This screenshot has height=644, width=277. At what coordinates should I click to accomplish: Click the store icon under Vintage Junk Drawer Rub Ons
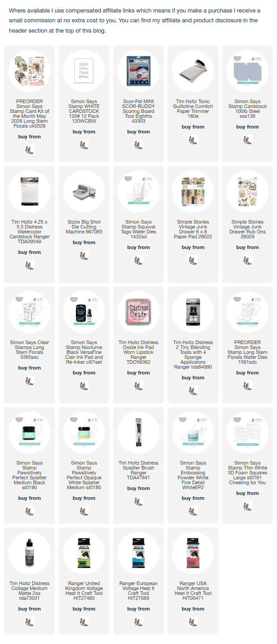point(248,260)
